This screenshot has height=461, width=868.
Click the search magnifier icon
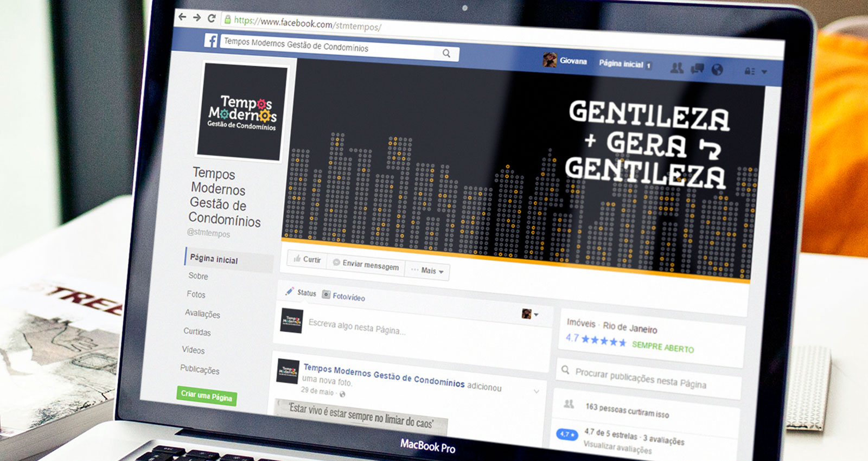pyautogui.click(x=446, y=53)
